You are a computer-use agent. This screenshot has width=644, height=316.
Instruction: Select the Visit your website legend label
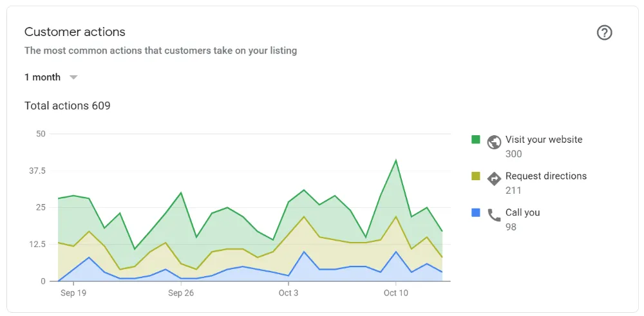click(544, 140)
